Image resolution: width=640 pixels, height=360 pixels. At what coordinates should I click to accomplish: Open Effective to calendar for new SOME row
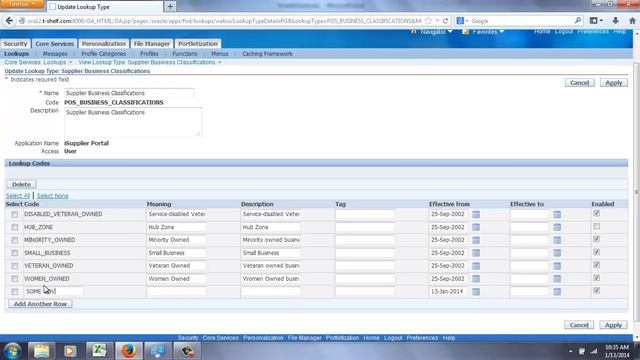tap(557, 291)
